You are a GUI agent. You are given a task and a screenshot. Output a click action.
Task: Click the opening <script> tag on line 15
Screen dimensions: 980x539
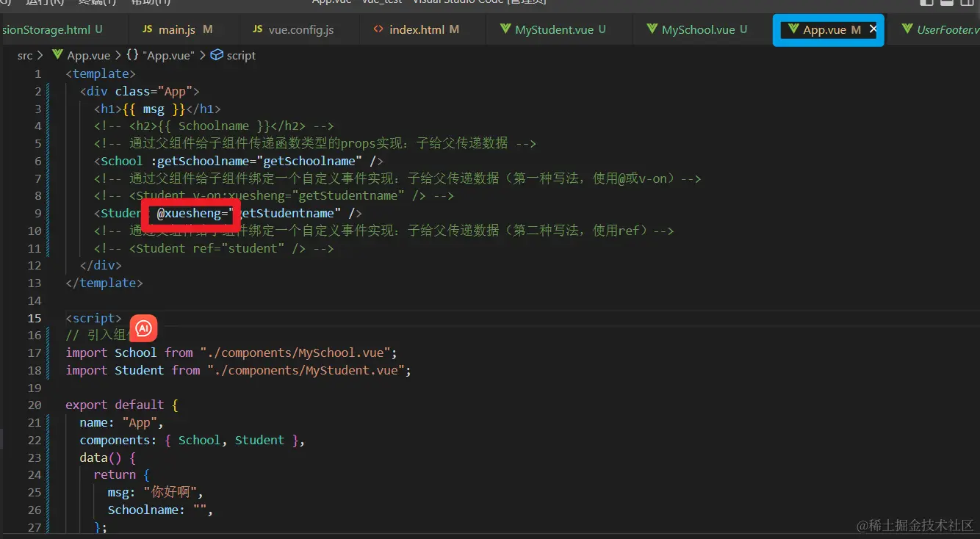pos(93,318)
